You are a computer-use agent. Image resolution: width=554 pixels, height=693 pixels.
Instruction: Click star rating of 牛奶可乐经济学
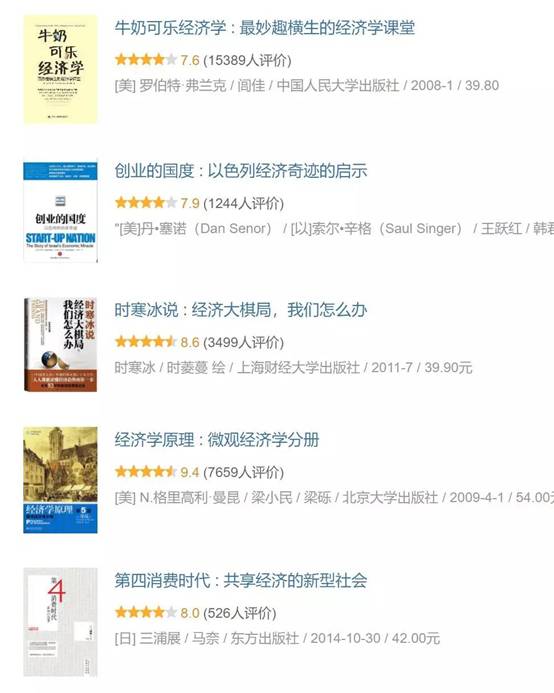point(145,59)
